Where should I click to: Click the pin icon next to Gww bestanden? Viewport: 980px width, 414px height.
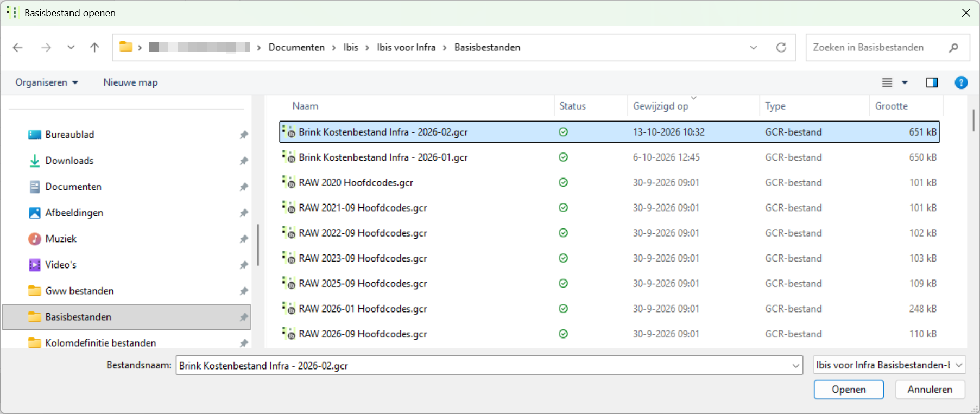pos(244,291)
